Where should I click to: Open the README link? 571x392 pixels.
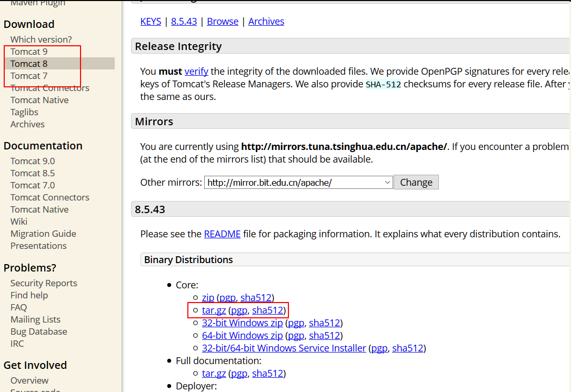tap(222, 234)
